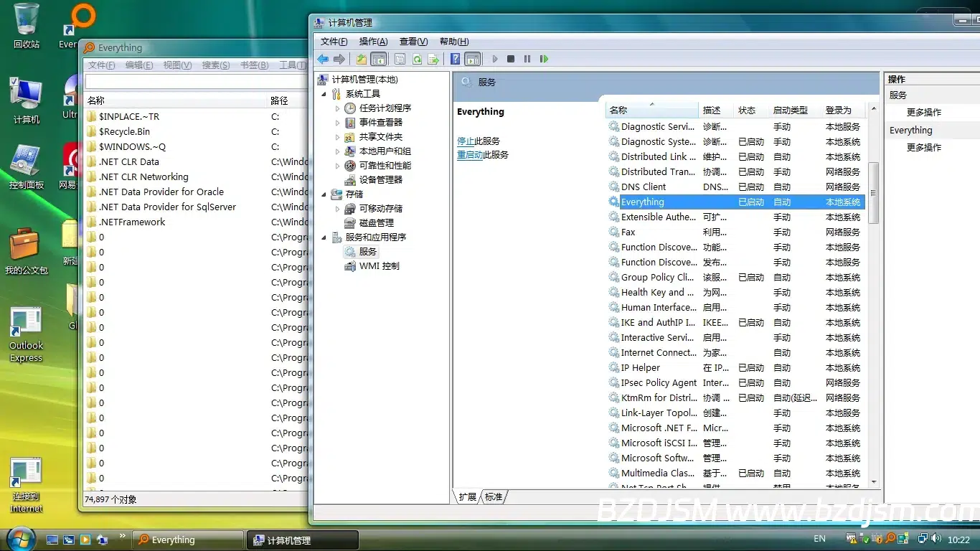Expand the 可移动存储 node arrow

(x=337, y=209)
